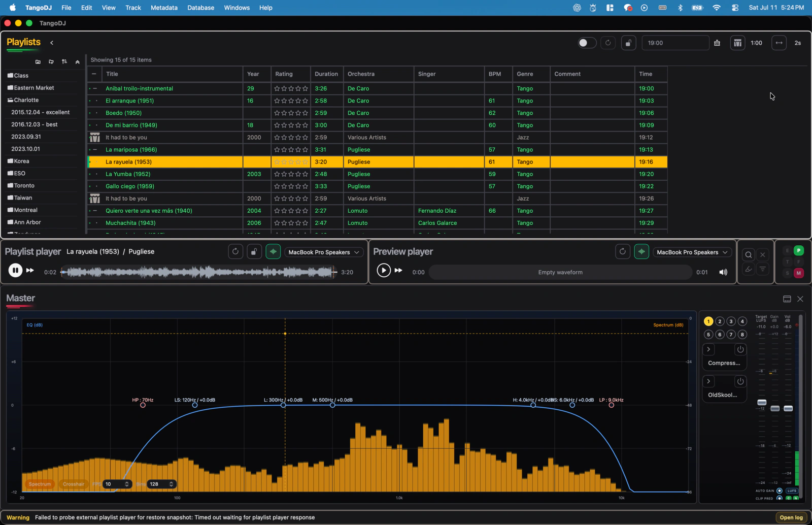
Task: Click the X icon beside the search icon
Action: pyautogui.click(x=762, y=255)
